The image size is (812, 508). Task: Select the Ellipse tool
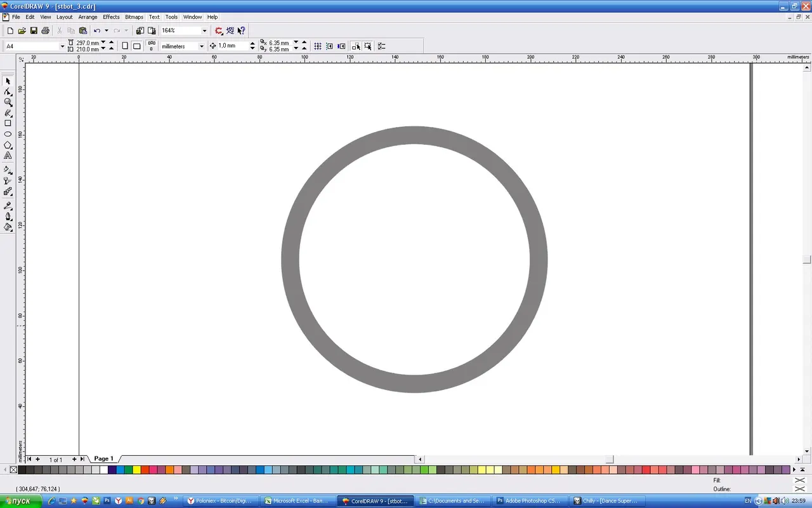click(8, 134)
